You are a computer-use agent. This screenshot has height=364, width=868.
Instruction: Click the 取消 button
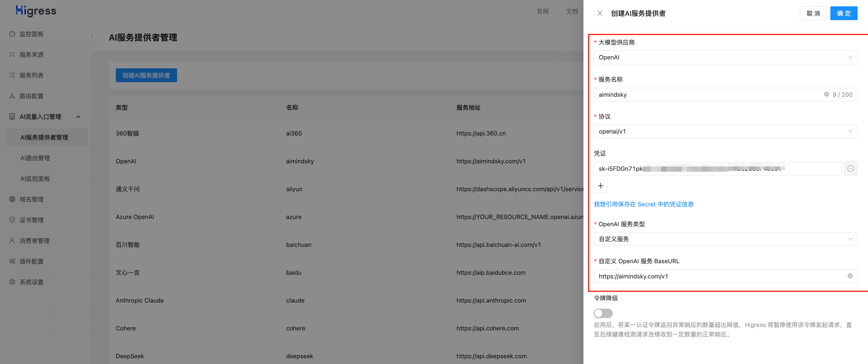tap(813, 13)
